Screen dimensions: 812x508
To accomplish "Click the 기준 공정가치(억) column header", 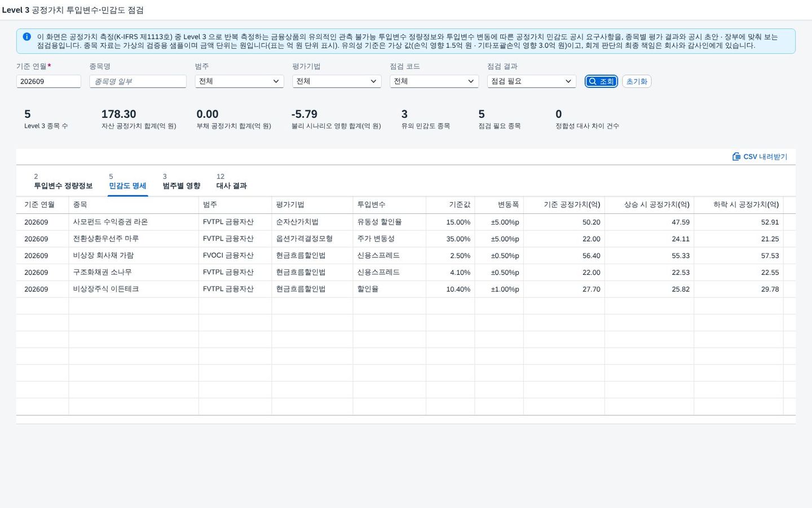I will 564,205.
